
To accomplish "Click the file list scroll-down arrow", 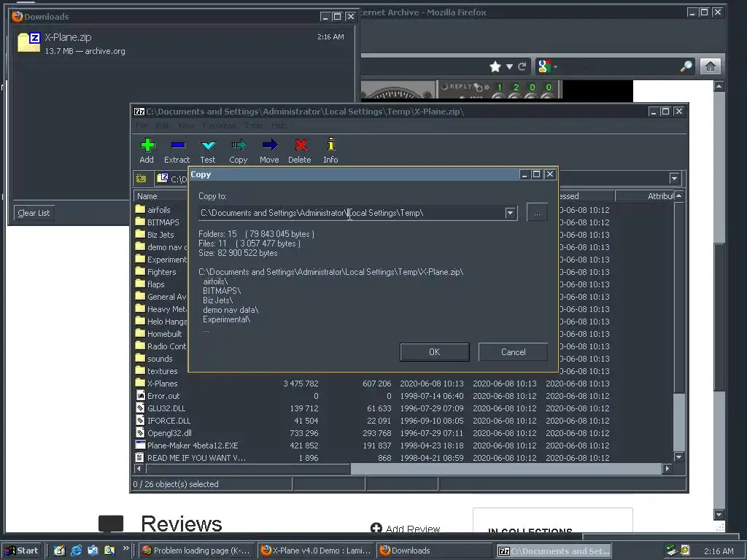I will click(679, 457).
